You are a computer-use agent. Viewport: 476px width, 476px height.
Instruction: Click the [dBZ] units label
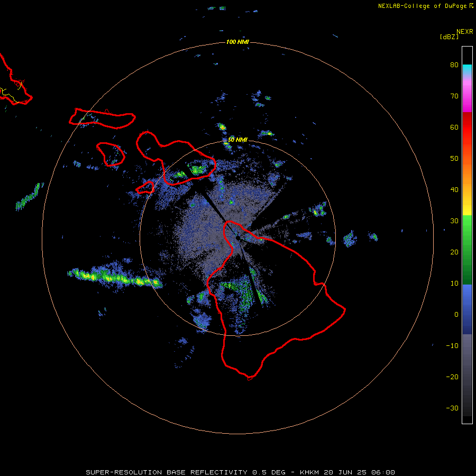(449, 36)
